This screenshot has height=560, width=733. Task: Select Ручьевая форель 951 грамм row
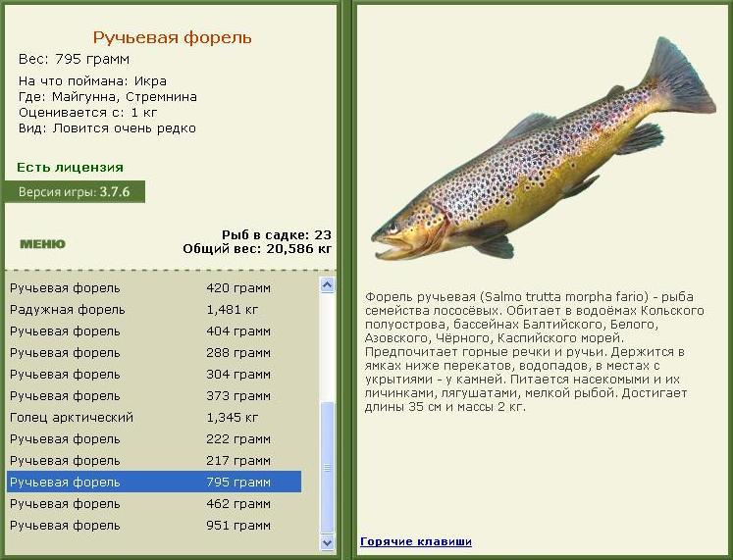pos(154,526)
